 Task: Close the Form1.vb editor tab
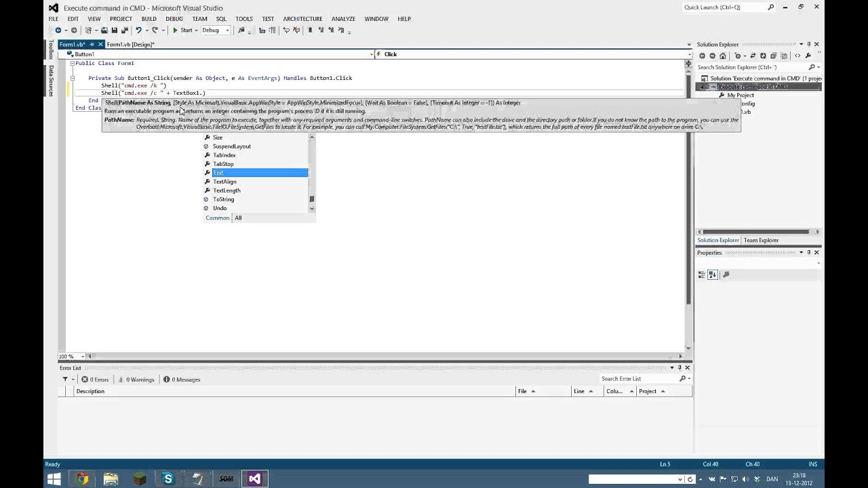(x=100, y=45)
